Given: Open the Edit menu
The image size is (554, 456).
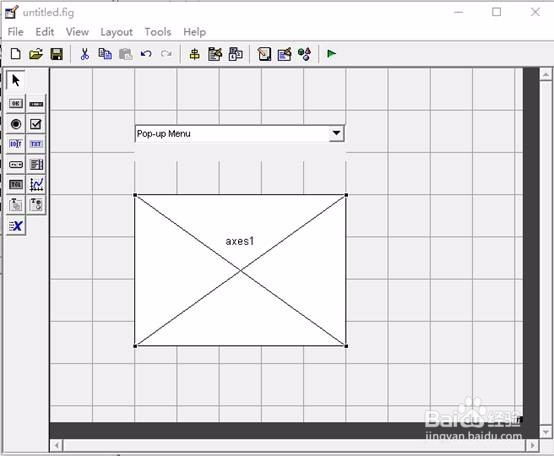Looking at the screenshot, I should pyautogui.click(x=45, y=32).
